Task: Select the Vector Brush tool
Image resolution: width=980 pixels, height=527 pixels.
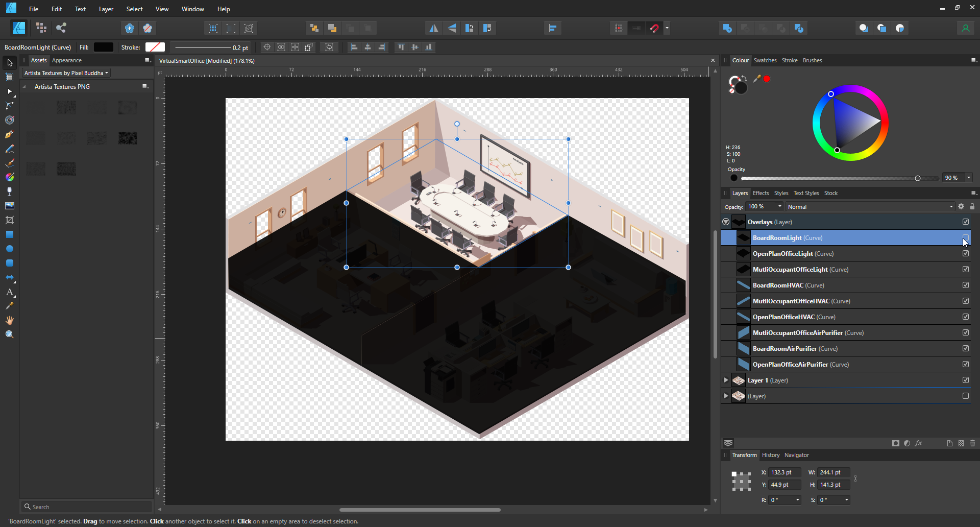Action: 10,163
